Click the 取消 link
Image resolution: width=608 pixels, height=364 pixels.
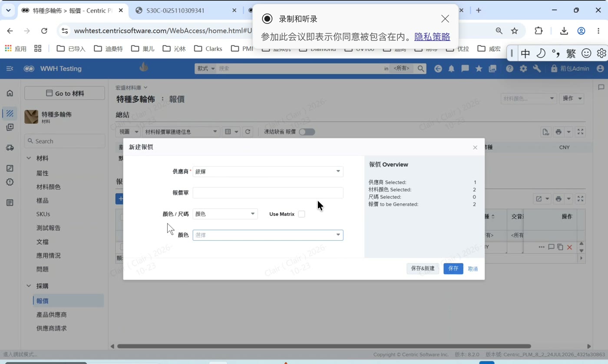pos(473,269)
